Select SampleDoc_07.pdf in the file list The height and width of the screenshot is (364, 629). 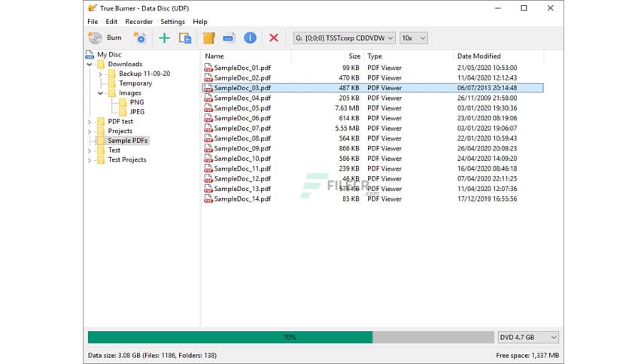(242, 129)
